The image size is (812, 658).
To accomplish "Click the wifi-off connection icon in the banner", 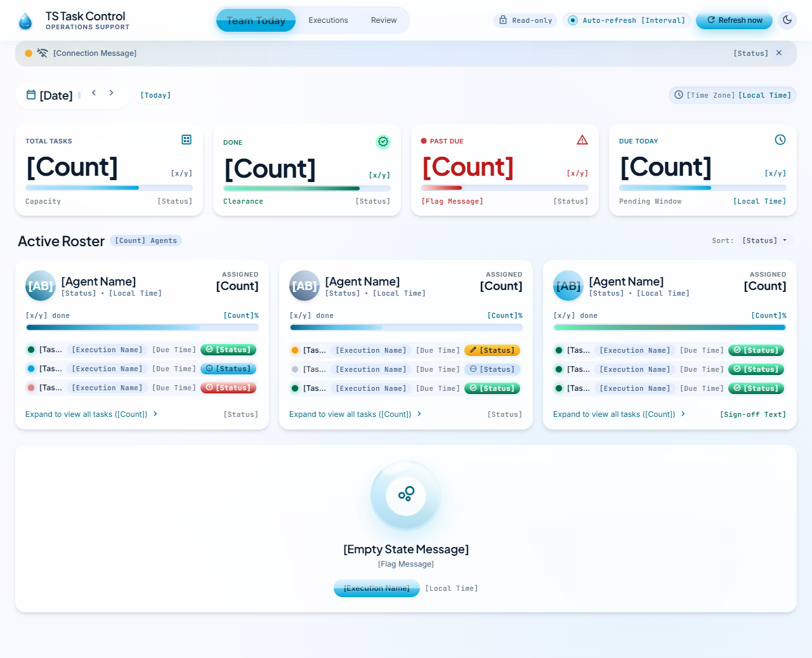I will [x=43, y=53].
